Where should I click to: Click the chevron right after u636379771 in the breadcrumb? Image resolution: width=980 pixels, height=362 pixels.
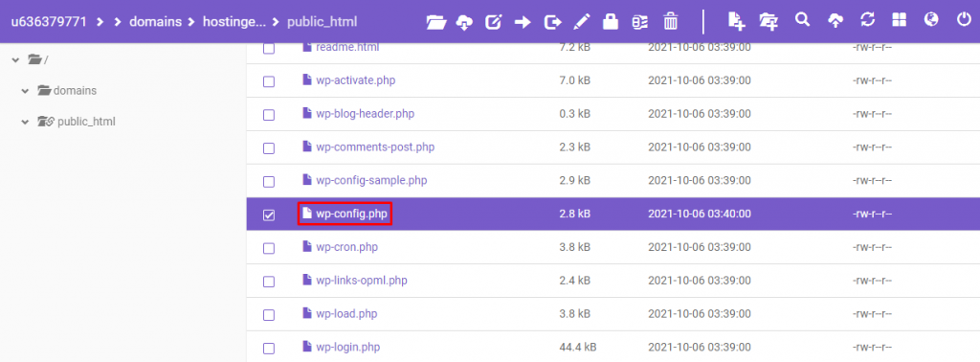coord(100,23)
